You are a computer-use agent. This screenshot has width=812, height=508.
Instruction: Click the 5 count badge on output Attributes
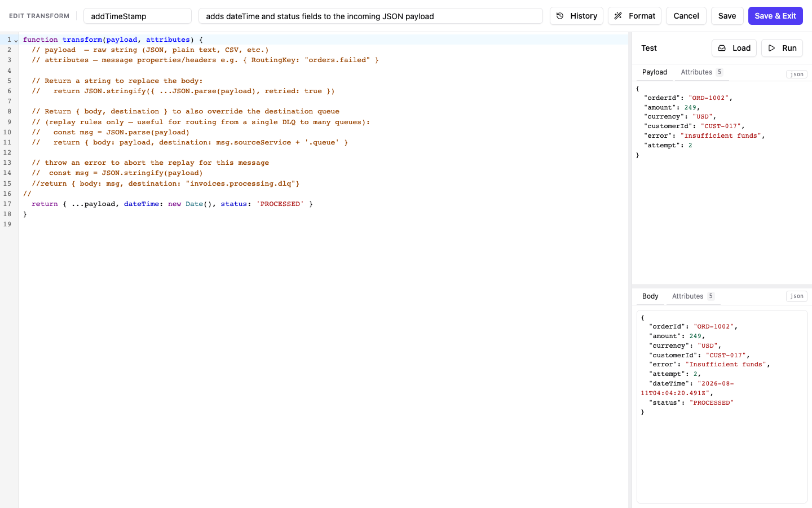coord(710,296)
